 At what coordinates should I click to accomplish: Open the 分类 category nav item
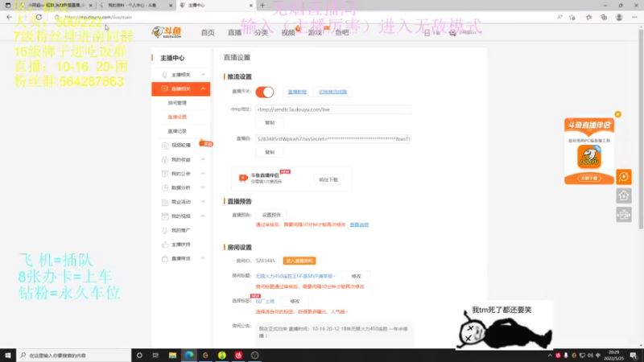[x=261, y=32]
